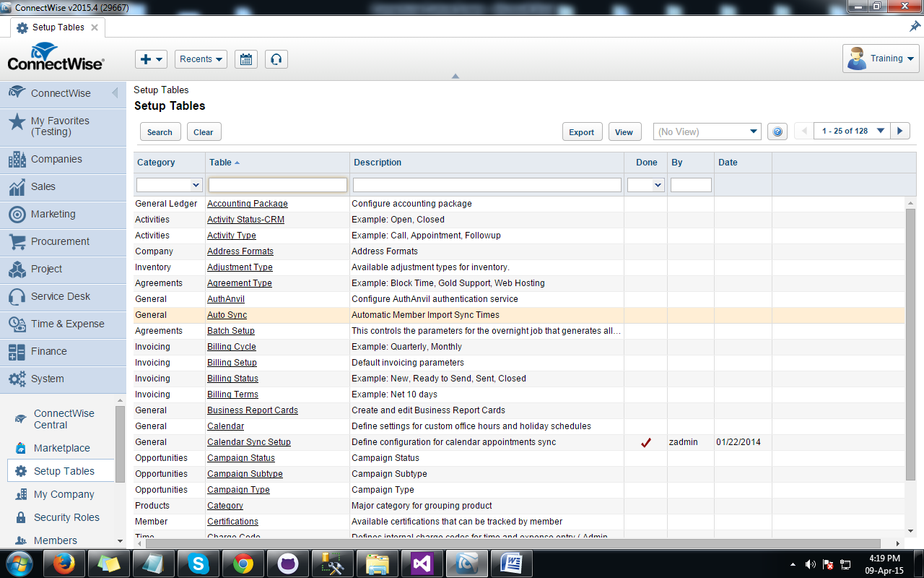Open the Training user menu
924x578 pixels.
click(881, 59)
